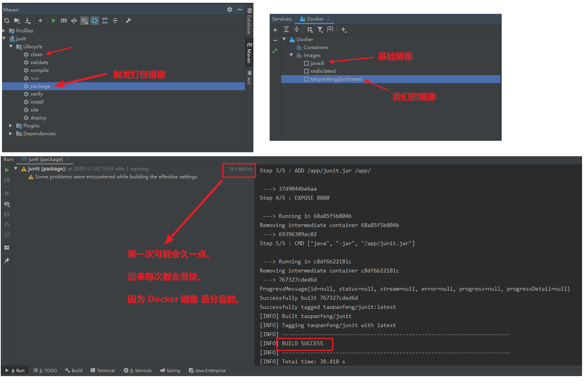Open Maven panel gear options

[230, 9]
